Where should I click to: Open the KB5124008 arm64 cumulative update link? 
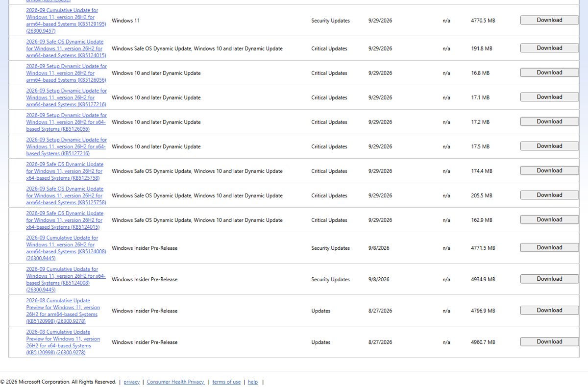click(66, 248)
